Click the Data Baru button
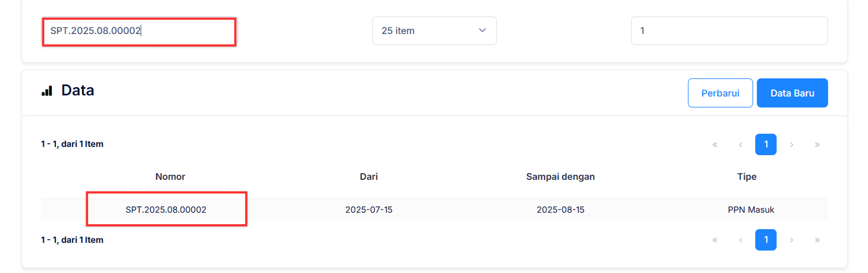 pyautogui.click(x=792, y=93)
